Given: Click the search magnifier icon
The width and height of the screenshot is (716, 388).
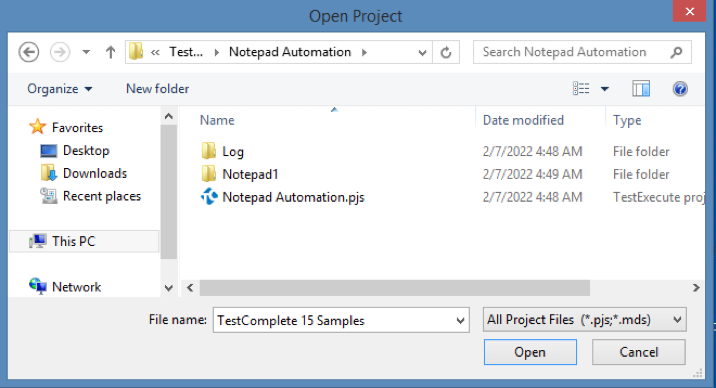Looking at the screenshot, I should click(676, 52).
